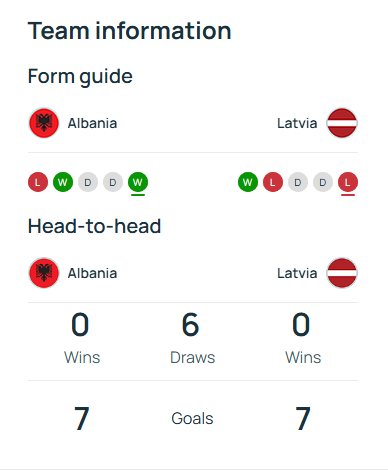The width and height of the screenshot is (388, 471).
Task: Open Latvia team link under Head-to-head
Action: click(x=297, y=273)
